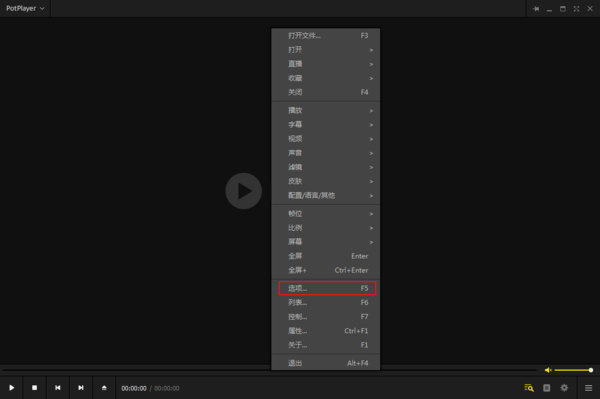Open the playlist search icon
Viewport: 600px width, 399px height.
pos(529,388)
